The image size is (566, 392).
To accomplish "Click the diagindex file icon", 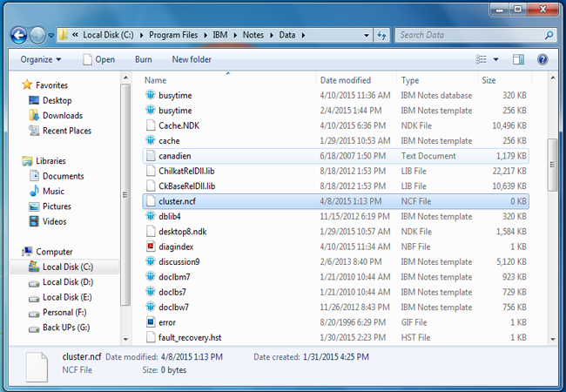I will coord(150,246).
